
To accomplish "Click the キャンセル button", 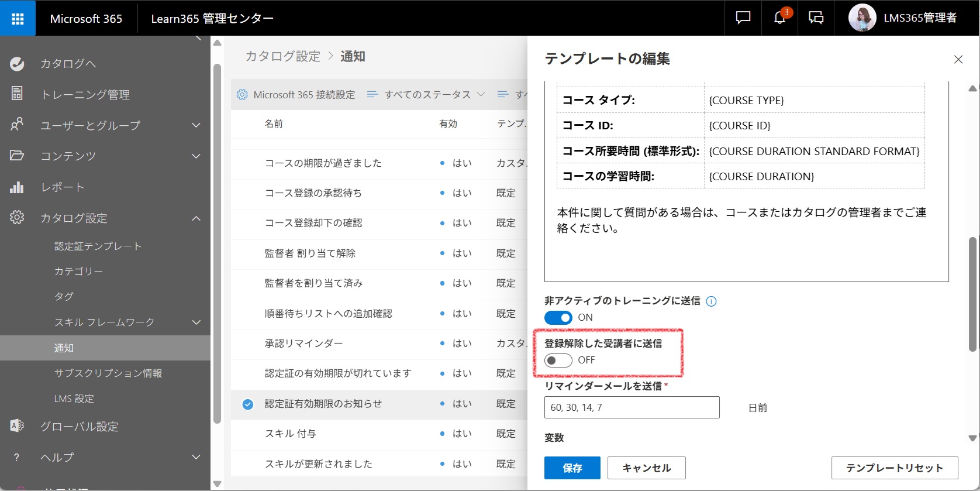I will (647, 468).
